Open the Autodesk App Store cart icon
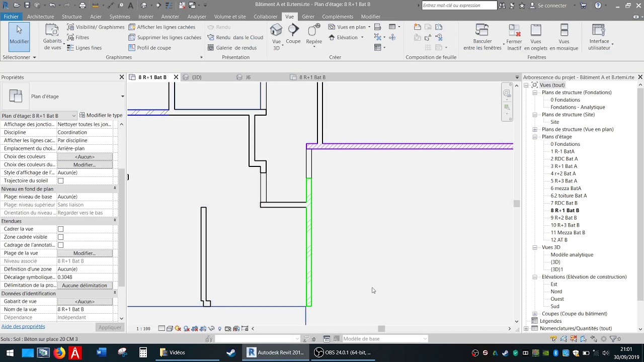This screenshot has width=644, height=362. 584,6
